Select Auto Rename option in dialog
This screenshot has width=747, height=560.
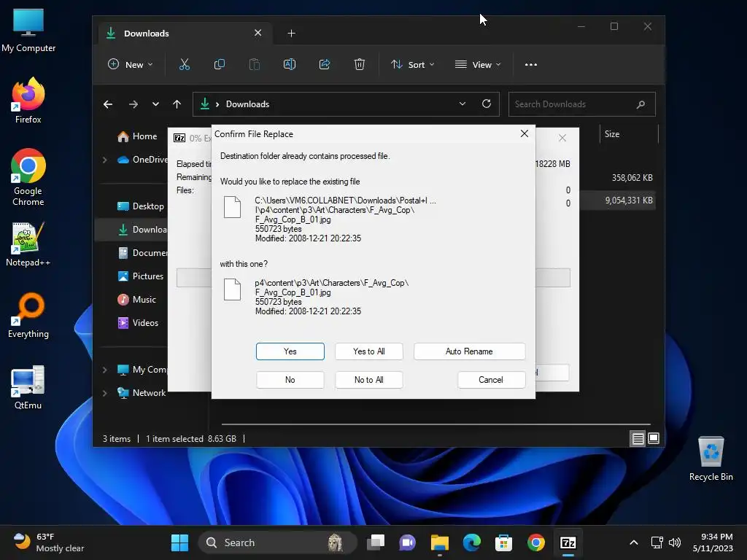tap(469, 351)
